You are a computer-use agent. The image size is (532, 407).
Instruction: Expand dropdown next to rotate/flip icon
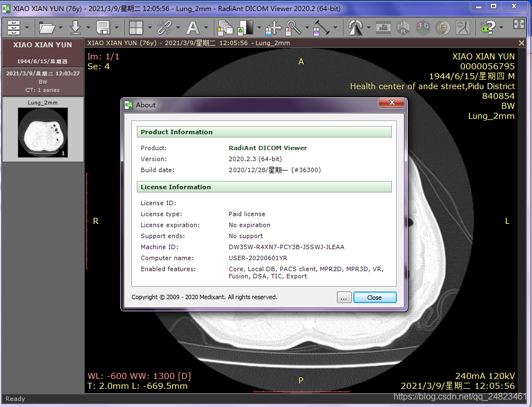point(368,28)
